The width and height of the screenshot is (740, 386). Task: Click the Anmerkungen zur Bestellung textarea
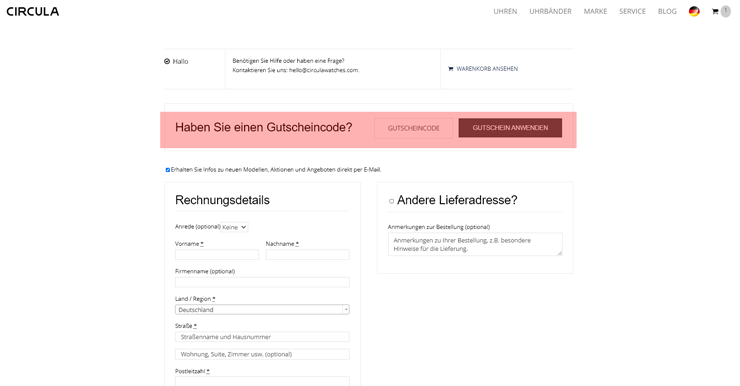pos(475,244)
